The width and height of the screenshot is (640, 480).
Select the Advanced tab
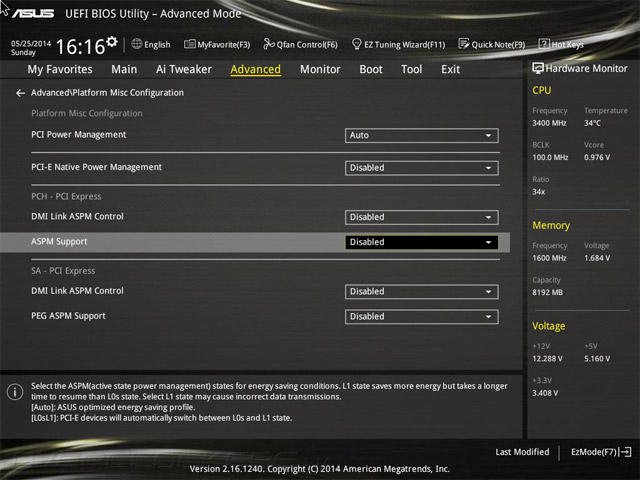pyautogui.click(x=256, y=69)
